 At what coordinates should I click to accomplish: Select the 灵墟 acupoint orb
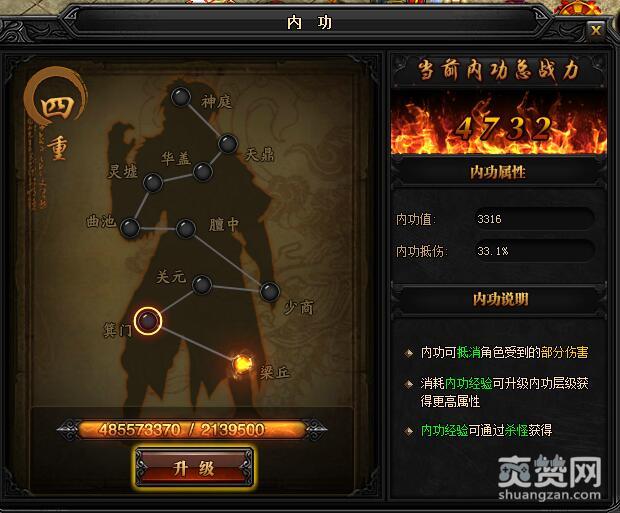[x=153, y=183]
